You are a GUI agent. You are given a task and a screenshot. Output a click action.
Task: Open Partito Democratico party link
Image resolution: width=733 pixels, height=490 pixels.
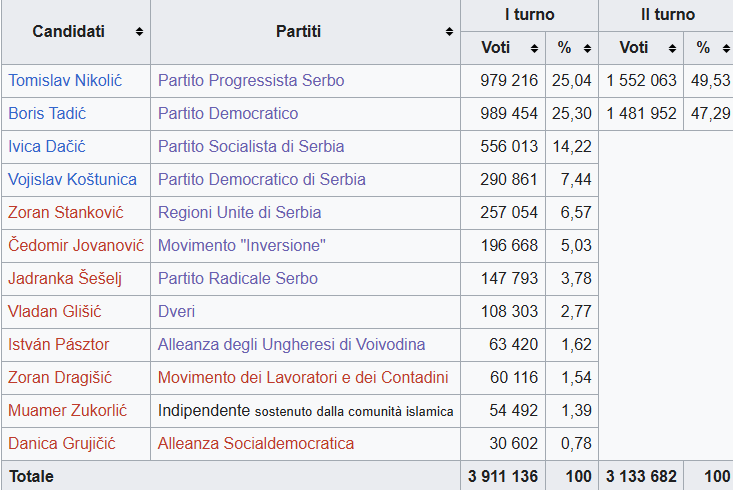(x=228, y=114)
